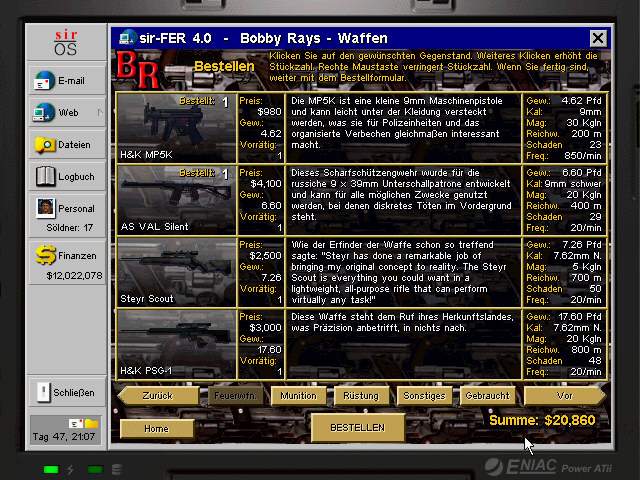Click the new mail envelope indicator
Screen dimensions: 640x480
76,423
